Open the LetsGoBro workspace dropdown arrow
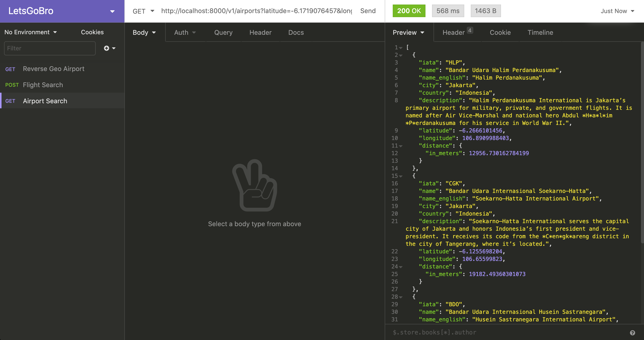The width and height of the screenshot is (644, 340). (112, 11)
